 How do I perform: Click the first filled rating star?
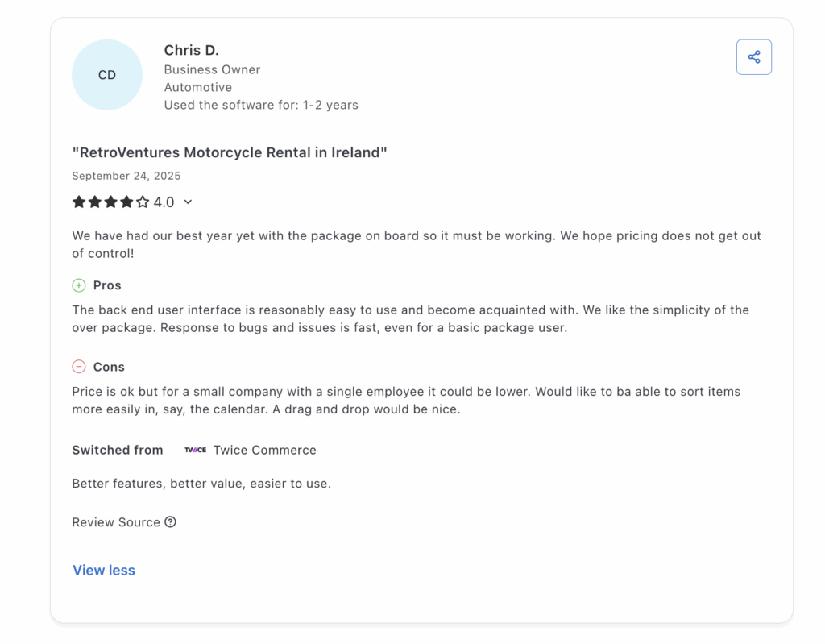tap(79, 202)
